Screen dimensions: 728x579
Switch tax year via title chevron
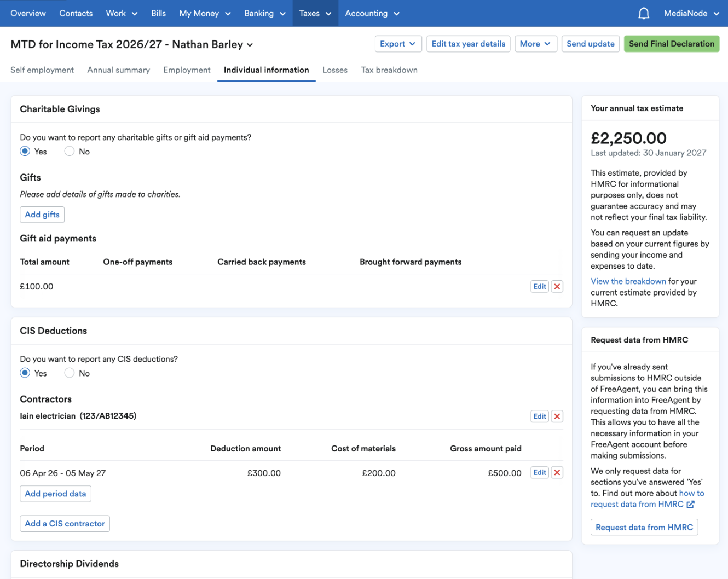(250, 45)
